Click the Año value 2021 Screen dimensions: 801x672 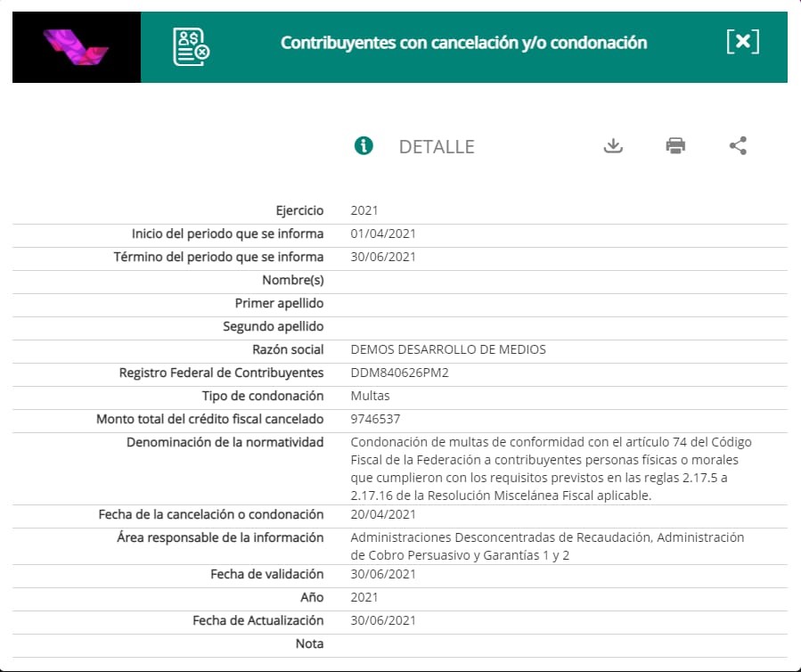point(364,597)
